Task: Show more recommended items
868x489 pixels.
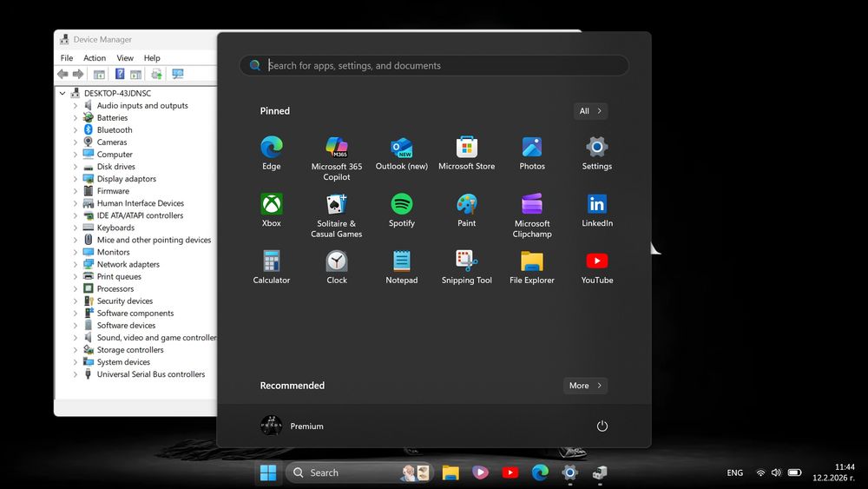Action: pyautogui.click(x=585, y=386)
